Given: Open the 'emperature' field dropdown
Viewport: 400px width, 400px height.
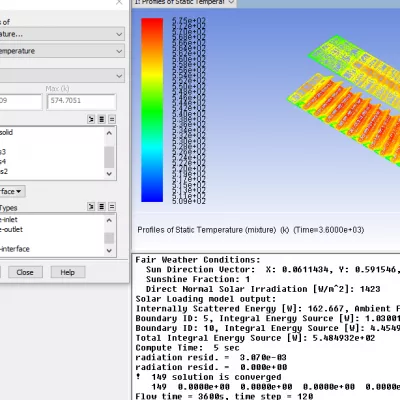Looking at the screenshot, I should (x=62, y=51).
